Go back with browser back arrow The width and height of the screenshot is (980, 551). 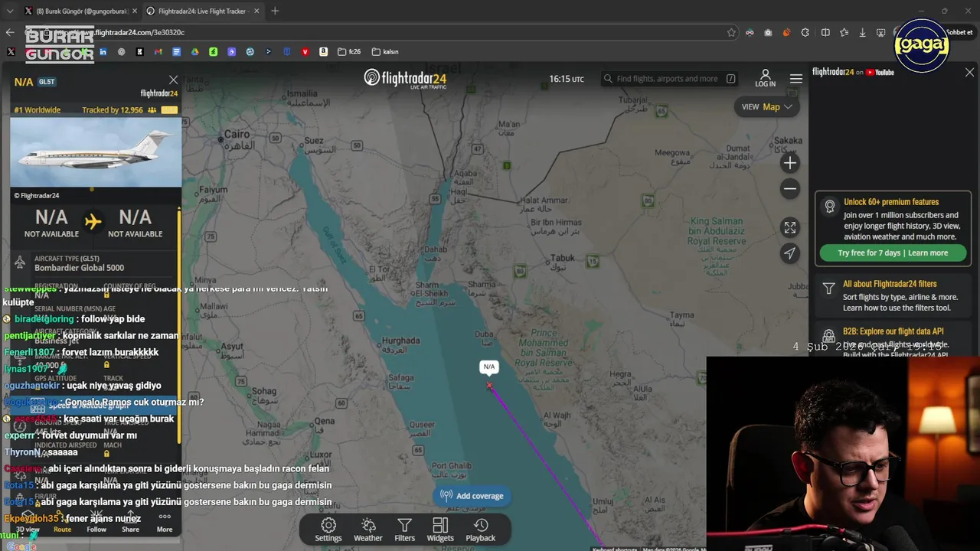pyautogui.click(x=10, y=32)
